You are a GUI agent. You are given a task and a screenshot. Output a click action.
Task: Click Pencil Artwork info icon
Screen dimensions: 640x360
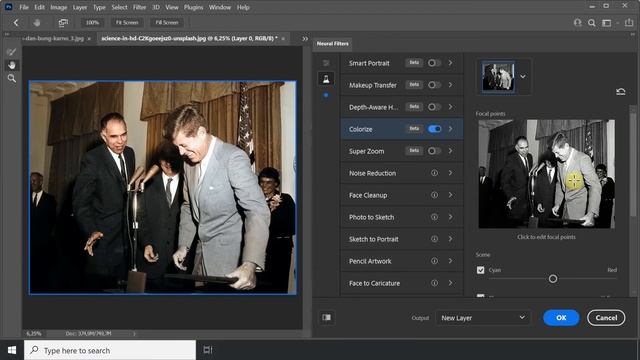coord(434,261)
